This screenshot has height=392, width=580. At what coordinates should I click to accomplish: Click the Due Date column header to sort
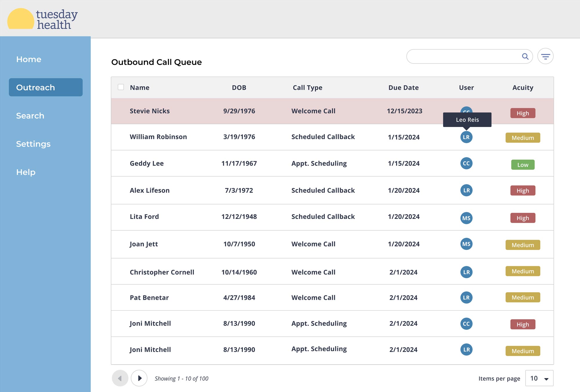(x=403, y=87)
